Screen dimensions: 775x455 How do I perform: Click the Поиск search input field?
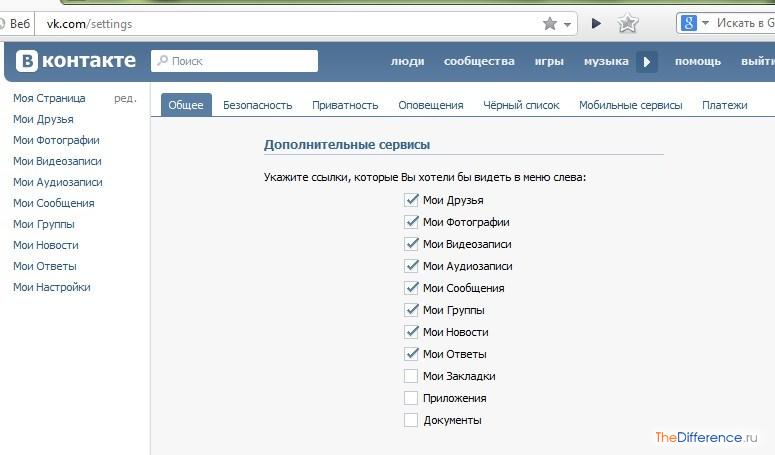click(x=234, y=61)
